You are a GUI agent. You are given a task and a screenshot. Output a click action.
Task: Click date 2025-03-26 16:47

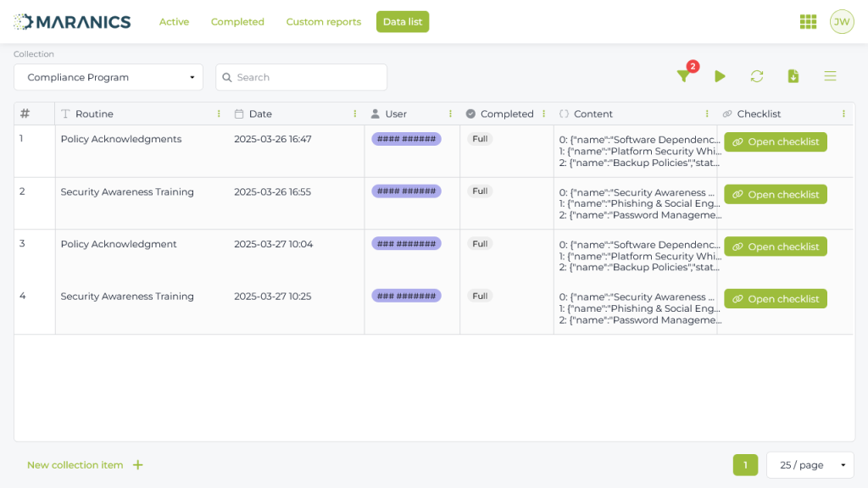coord(272,139)
